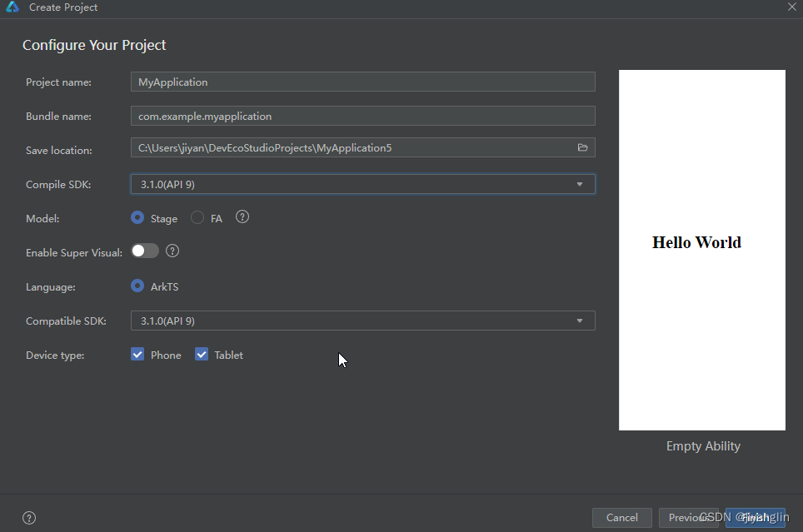Viewport: 803px width, 532px height.
Task: Click the Compile SDK label
Action: point(58,184)
